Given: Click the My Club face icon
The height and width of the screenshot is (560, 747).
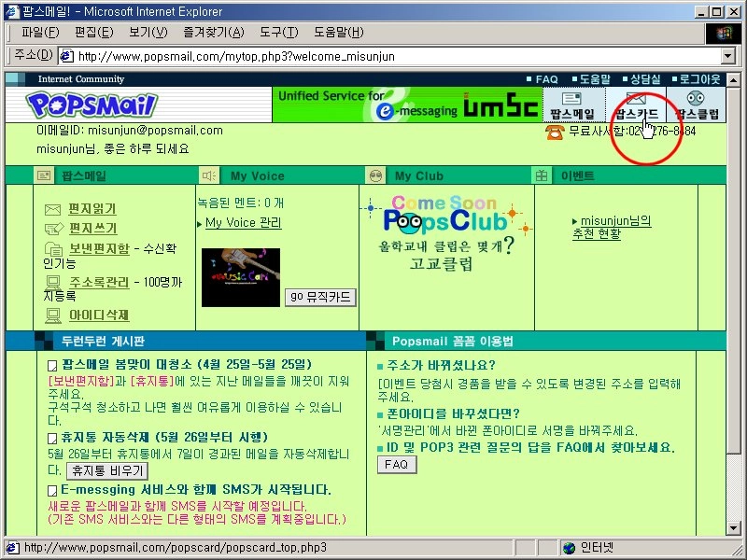Looking at the screenshot, I should tap(376, 175).
